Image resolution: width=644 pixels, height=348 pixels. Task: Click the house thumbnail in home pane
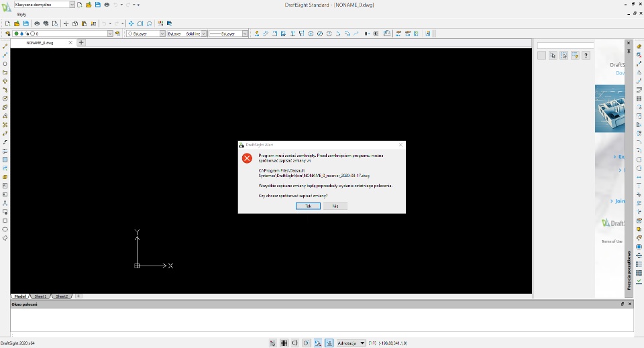(x=610, y=109)
